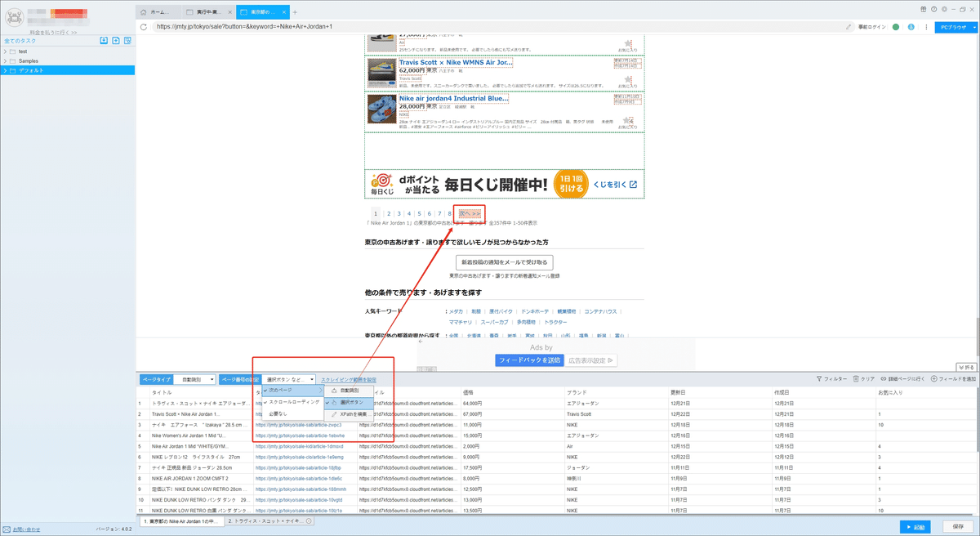Click the 保存 save button
The height and width of the screenshot is (536, 980).
click(x=959, y=527)
